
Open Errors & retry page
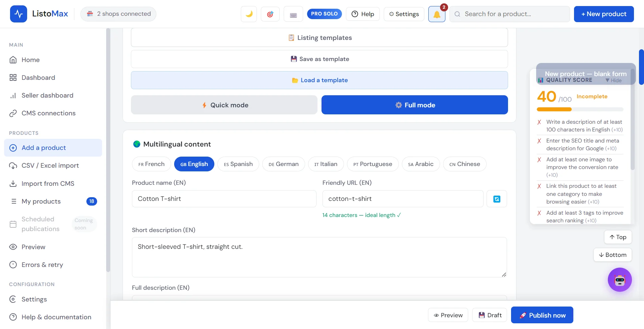point(53,265)
